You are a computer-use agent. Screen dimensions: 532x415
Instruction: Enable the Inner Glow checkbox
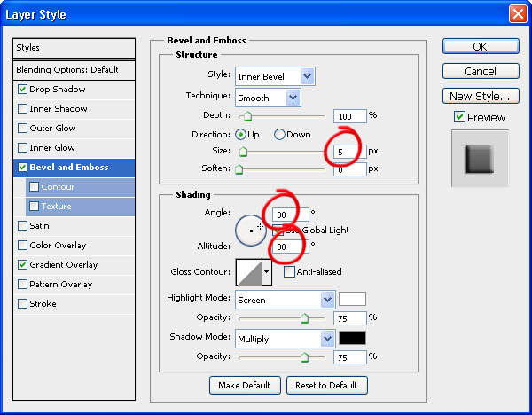pyautogui.click(x=22, y=147)
